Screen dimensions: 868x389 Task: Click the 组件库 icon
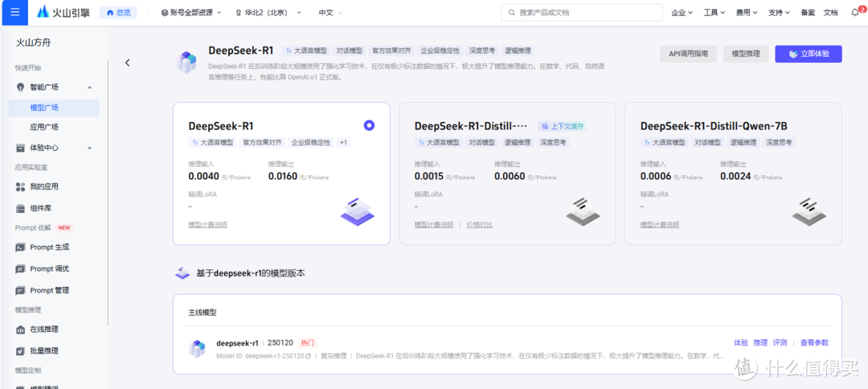click(20, 209)
